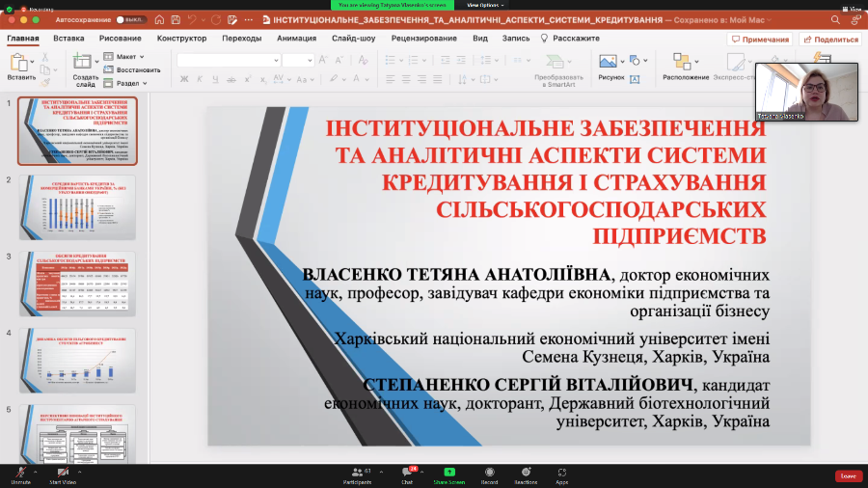Open the Анимация ribbon tab

295,39
